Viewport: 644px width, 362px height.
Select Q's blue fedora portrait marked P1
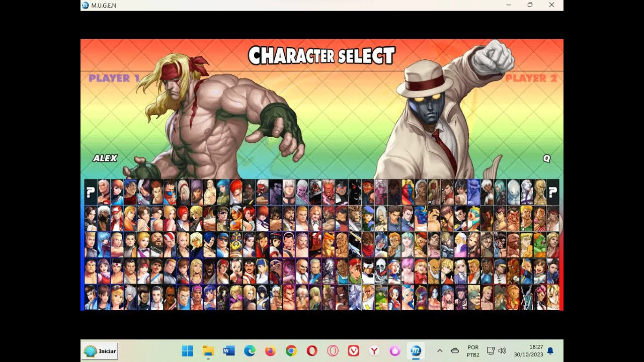click(x=474, y=192)
